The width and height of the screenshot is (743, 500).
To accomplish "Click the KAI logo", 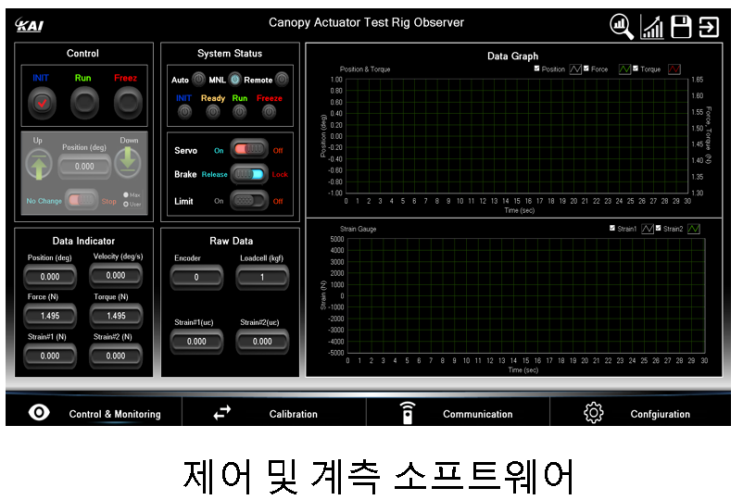I will (x=29, y=25).
